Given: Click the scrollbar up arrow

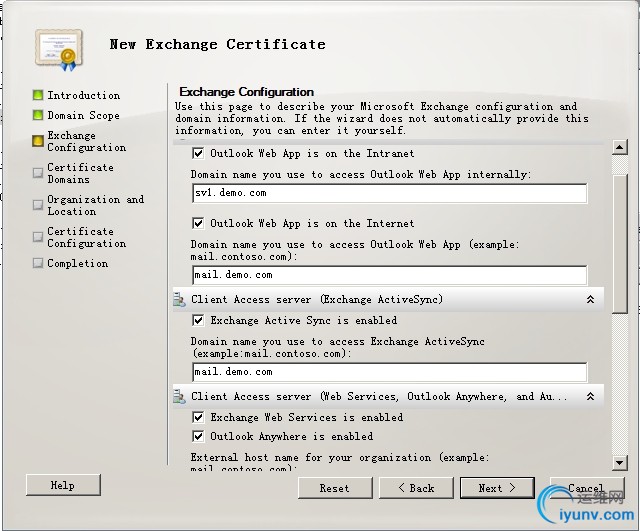Looking at the screenshot, I should [620, 147].
